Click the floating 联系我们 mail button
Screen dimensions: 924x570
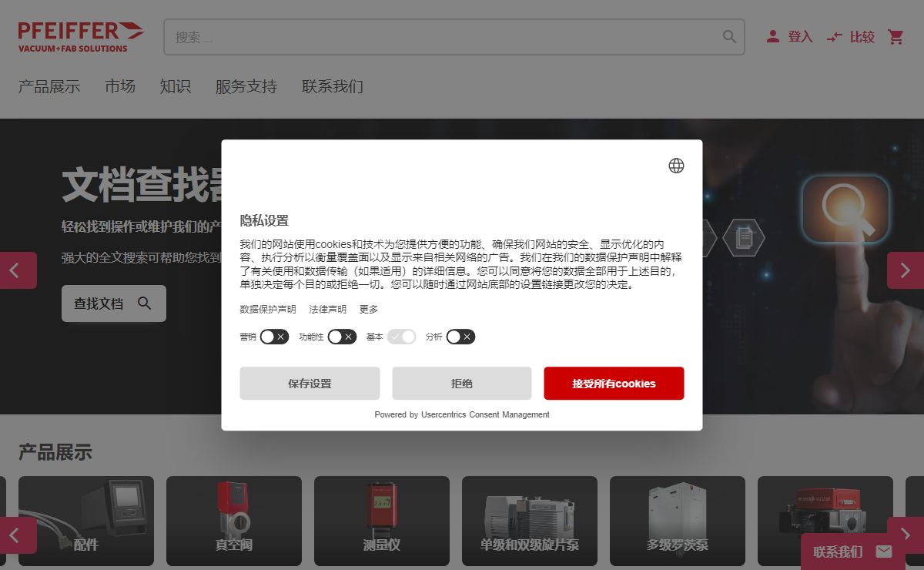coord(853,552)
